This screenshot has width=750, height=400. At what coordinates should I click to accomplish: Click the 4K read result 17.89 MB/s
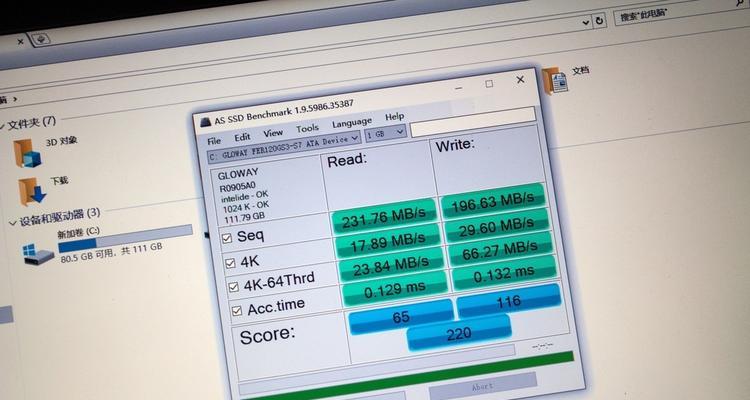(x=388, y=242)
